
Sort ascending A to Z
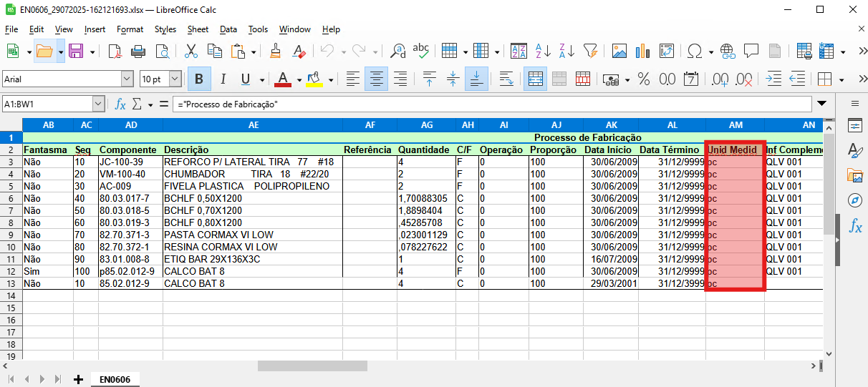click(x=543, y=52)
